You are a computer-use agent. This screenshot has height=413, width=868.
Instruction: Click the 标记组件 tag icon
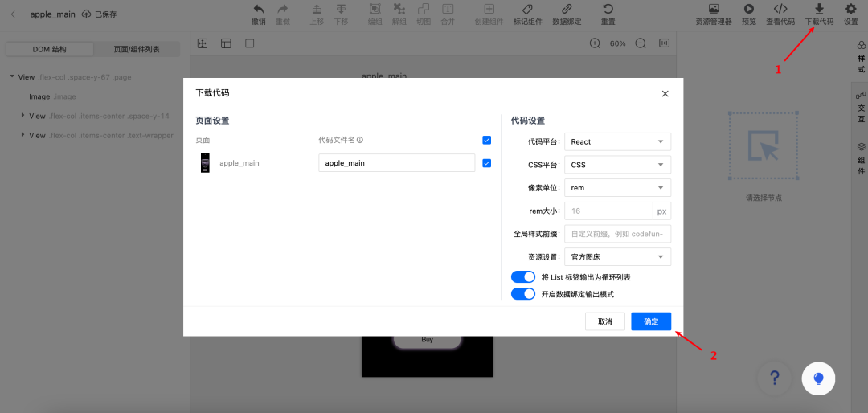point(527,9)
